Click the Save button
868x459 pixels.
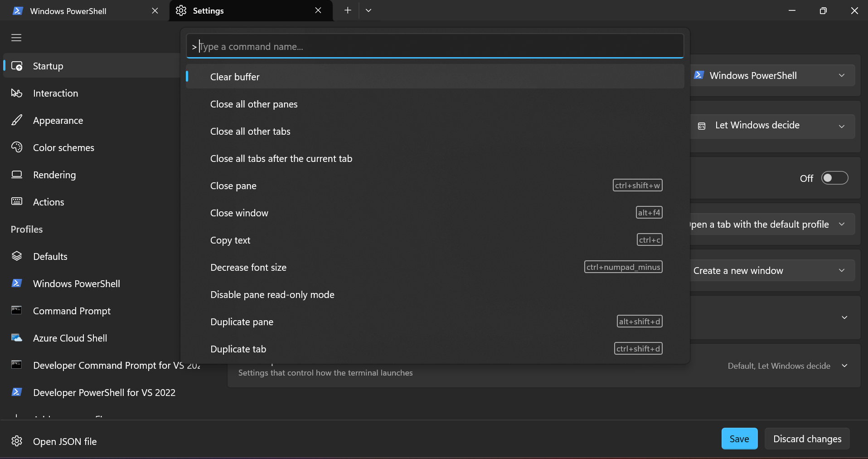coord(739,439)
